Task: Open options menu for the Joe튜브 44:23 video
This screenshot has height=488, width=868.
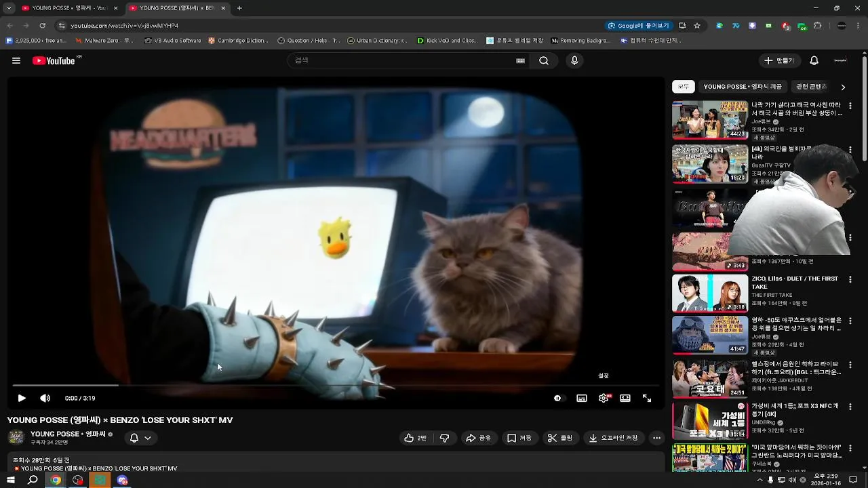Action: tap(850, 106)
